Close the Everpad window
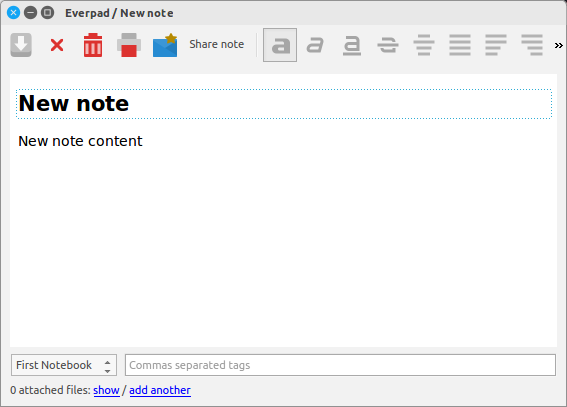The height and width of the screenshot is (407, 567). tap(14, 13)
